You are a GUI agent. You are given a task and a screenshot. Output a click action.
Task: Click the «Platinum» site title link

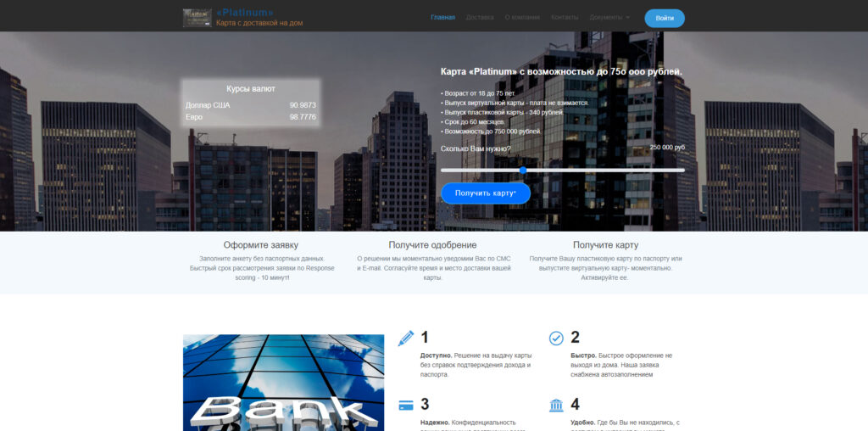pos(245,12)
